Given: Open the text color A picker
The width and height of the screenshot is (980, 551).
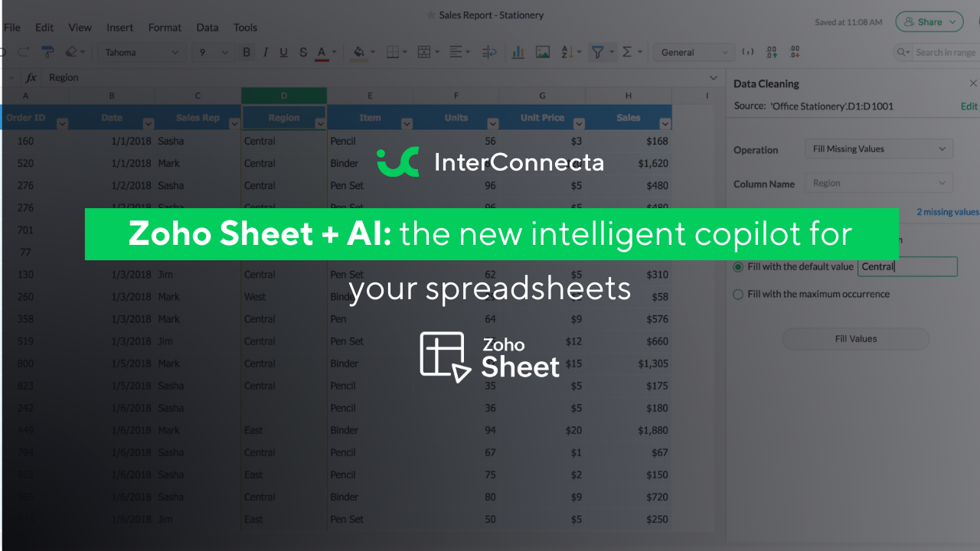Looking at the screenshot, I should 322,52.
